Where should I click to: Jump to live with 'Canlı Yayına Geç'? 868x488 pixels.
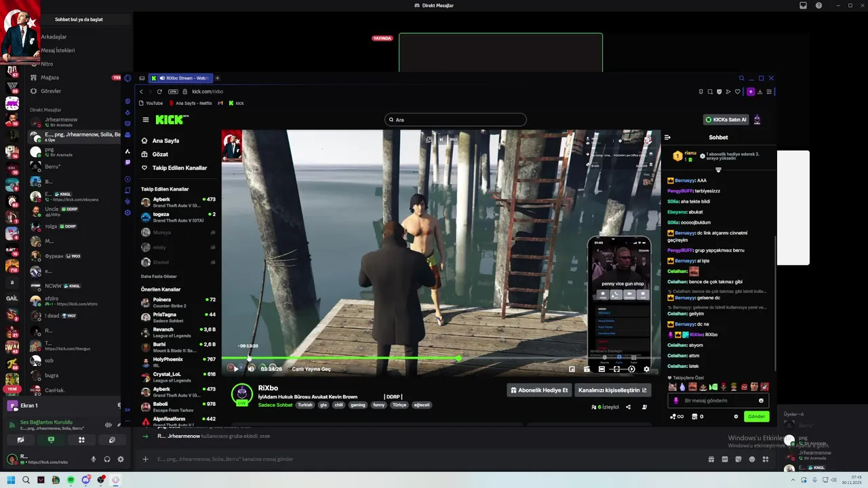tap(311, 369)
